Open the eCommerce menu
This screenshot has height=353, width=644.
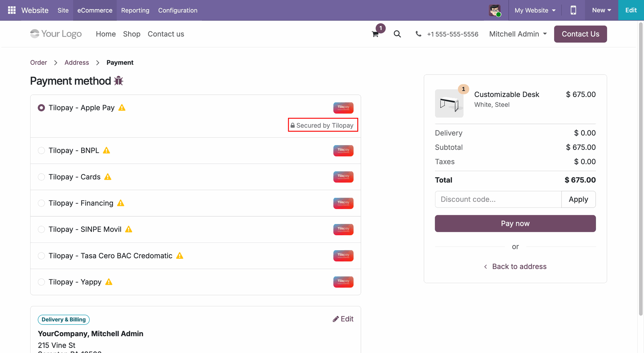[x=95, y=10]
